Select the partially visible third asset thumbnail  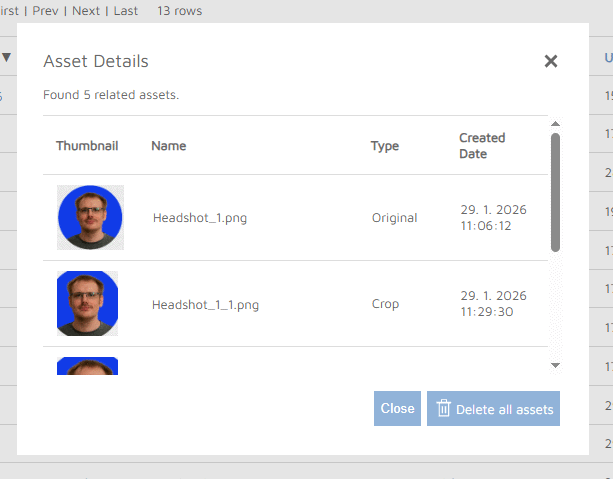pyautogui.click(x=88, y=366)
